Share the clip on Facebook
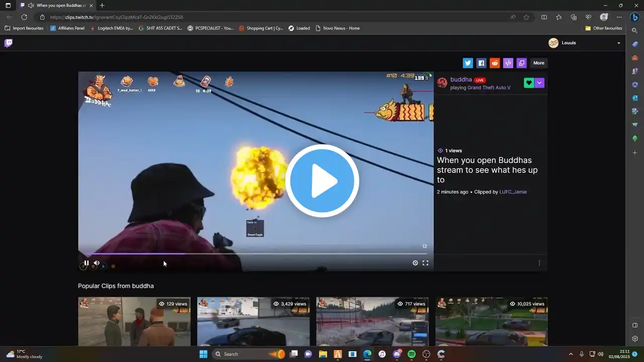The height and width of the screenshot is (362, 644). pos(481,63)
